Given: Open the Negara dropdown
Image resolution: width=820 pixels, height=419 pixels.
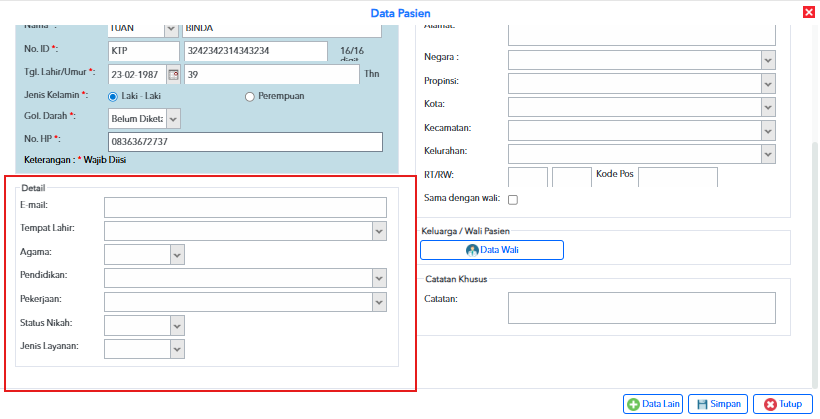Looking at the screenshot, I should click(x=768, y=60).
